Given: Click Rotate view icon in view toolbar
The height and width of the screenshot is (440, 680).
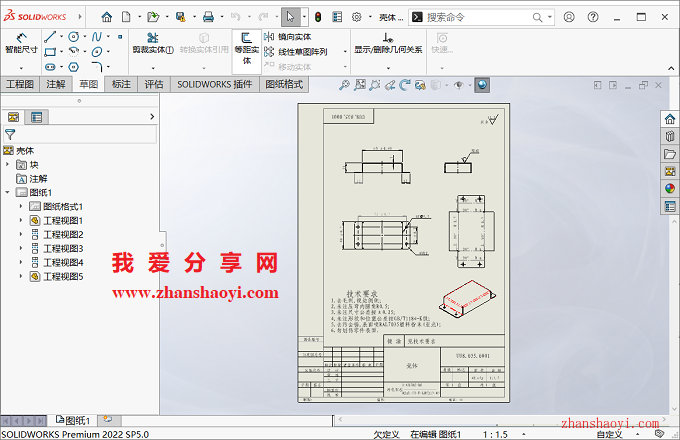Looking at the screenshot, I should pos(405,85).
